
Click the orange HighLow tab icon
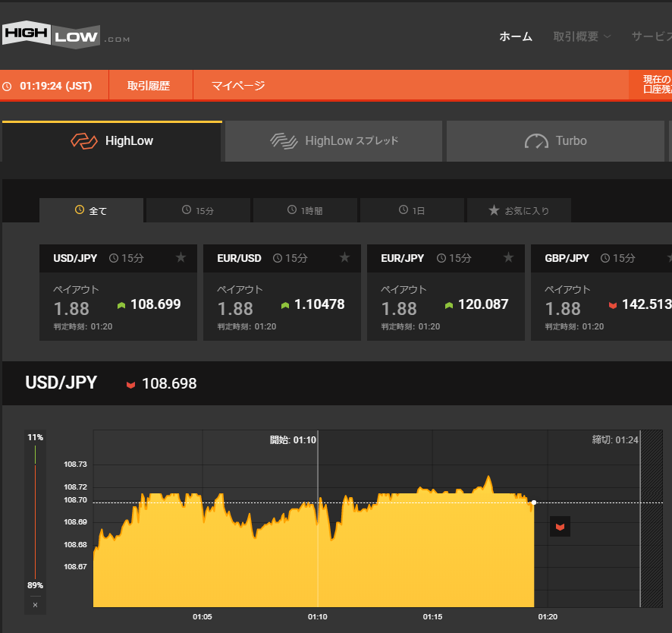pyautogui.click(x=84, y=141)
